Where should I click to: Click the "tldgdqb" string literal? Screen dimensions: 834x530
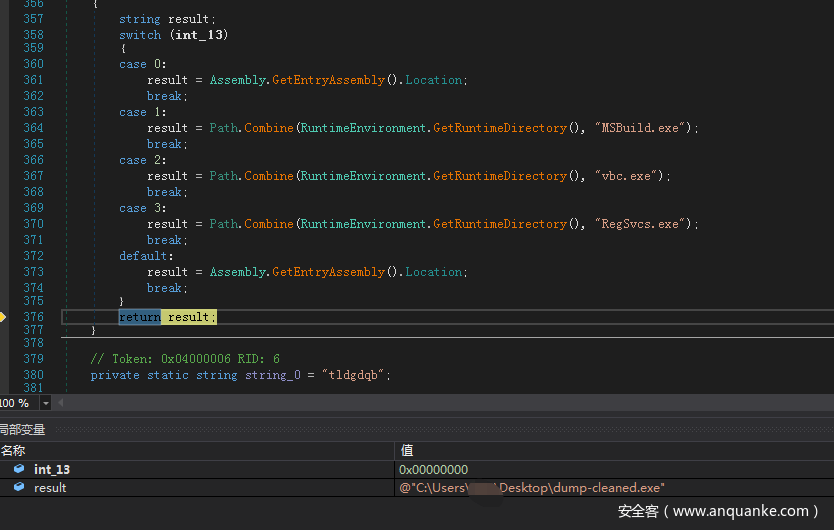pos(353,375)
